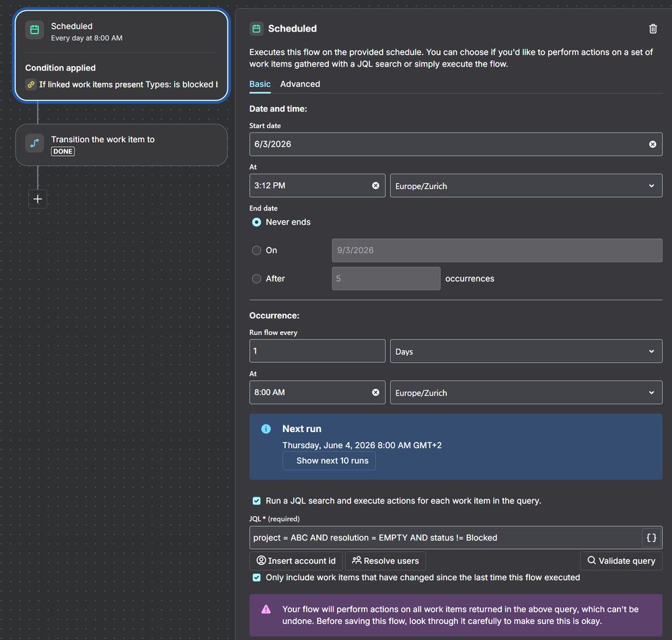
Task: Click the Next run date text Thursday, June 4
Action: pyautogui.click(x=362, y=446)
